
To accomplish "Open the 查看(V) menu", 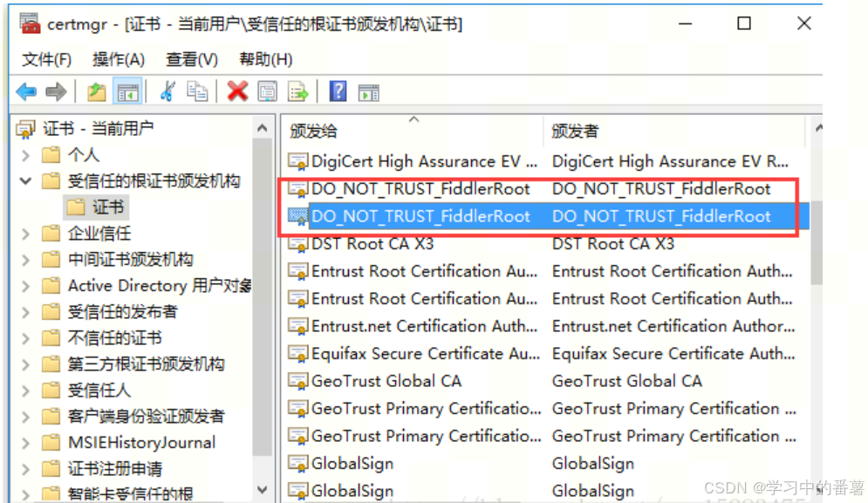I will click(191, 59).
